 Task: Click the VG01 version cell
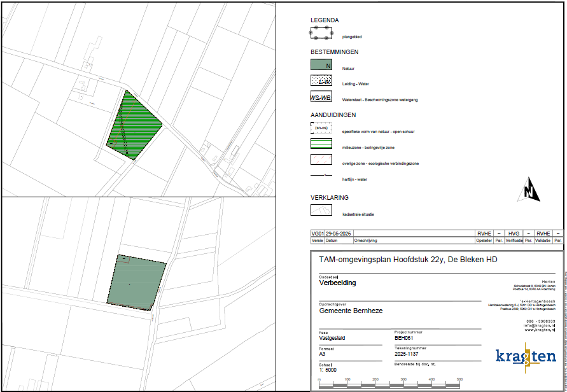tap(318, 234)
